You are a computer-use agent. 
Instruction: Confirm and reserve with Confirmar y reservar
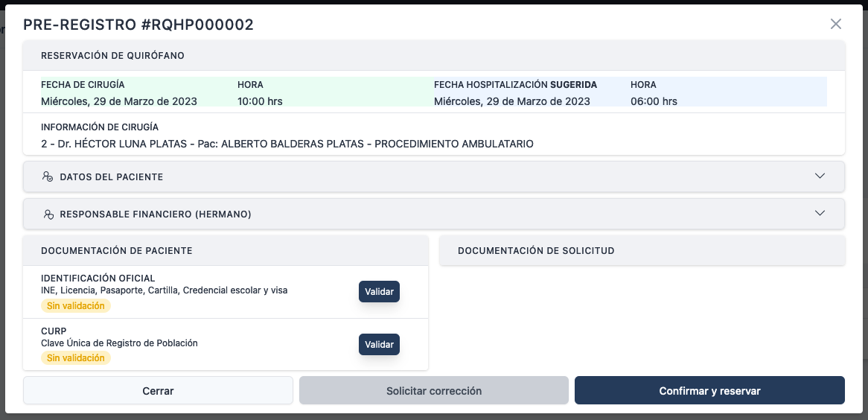coord(709,391)
